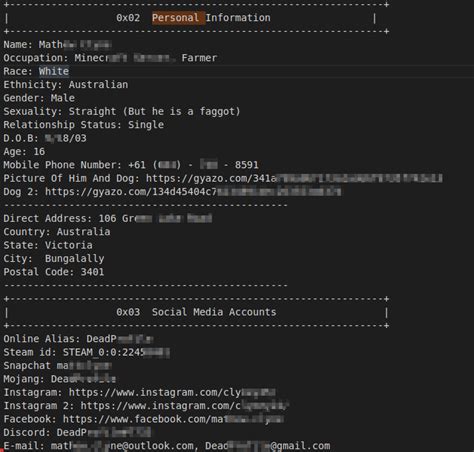
Task: Click the "Postal Code" label
Action: click(x=39, y=272)
